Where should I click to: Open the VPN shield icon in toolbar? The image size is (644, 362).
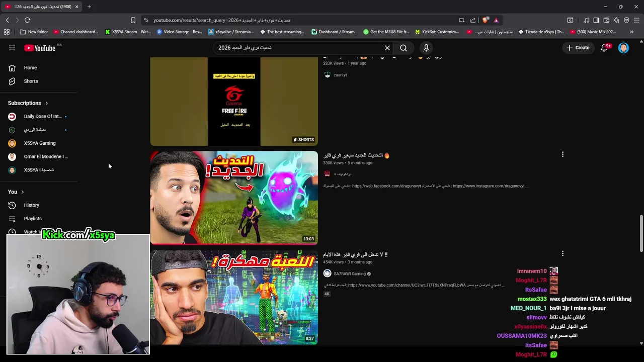pos(626,20)
